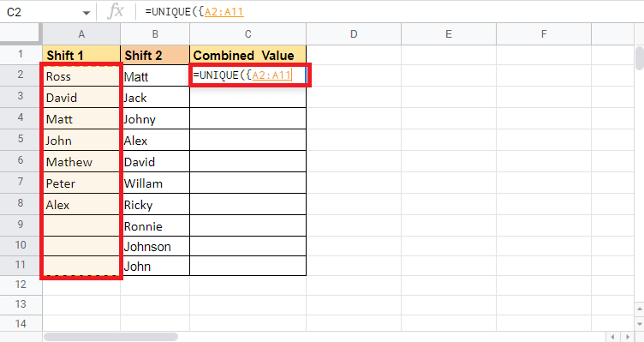This screenshot has height=342, width=644.
Task: Click the Shift 1 header cell
Action: [x=81, y=55]
